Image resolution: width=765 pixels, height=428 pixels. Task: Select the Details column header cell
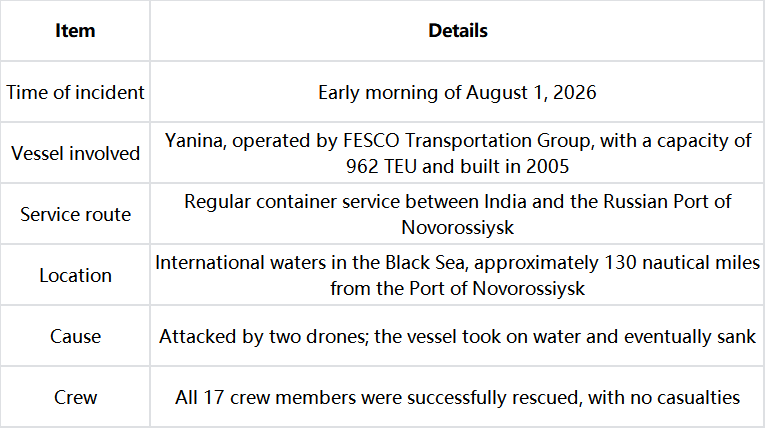tap(457, 31)
